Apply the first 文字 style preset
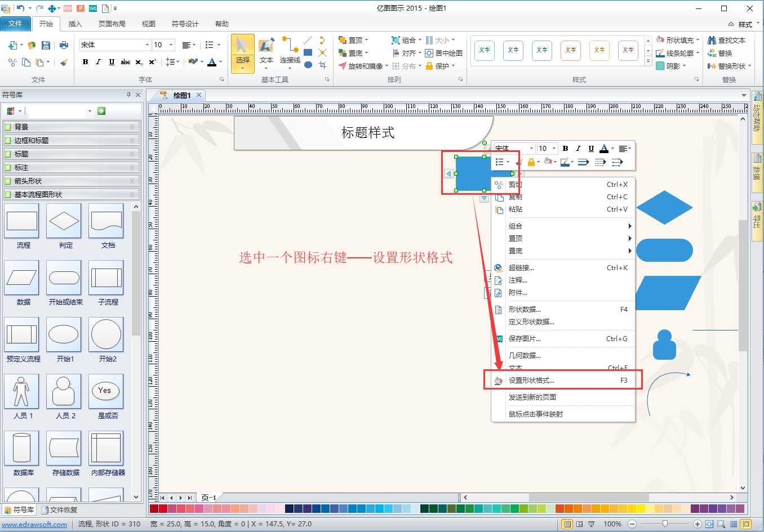This screenshot has height=532, width=764. tap(485, 50)
